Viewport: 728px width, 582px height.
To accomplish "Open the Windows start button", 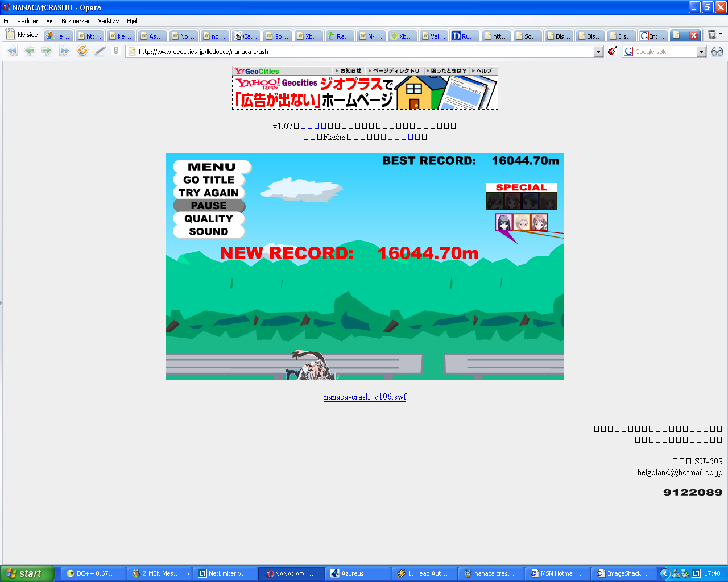I will pyautogui.click(x=27, y=573).
